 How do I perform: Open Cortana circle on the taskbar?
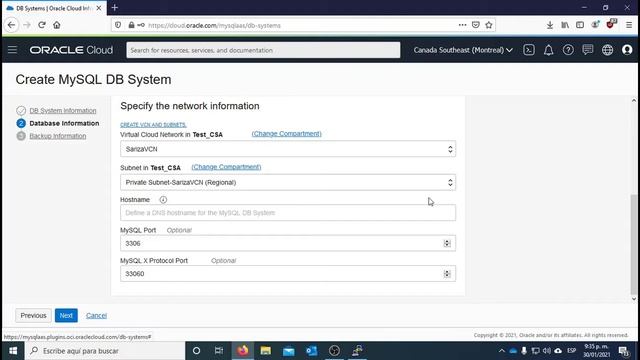[196, 351]
